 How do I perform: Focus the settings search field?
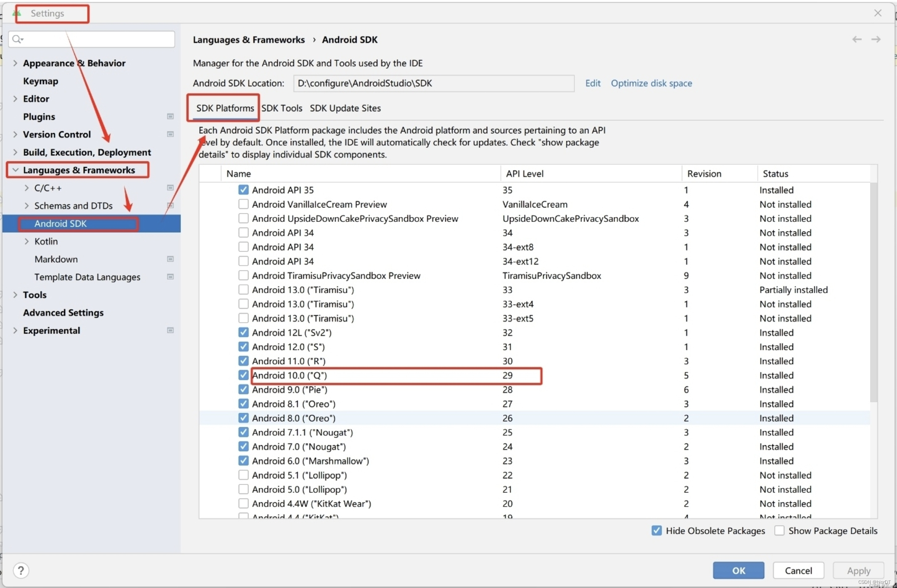(x=92, y=39)
